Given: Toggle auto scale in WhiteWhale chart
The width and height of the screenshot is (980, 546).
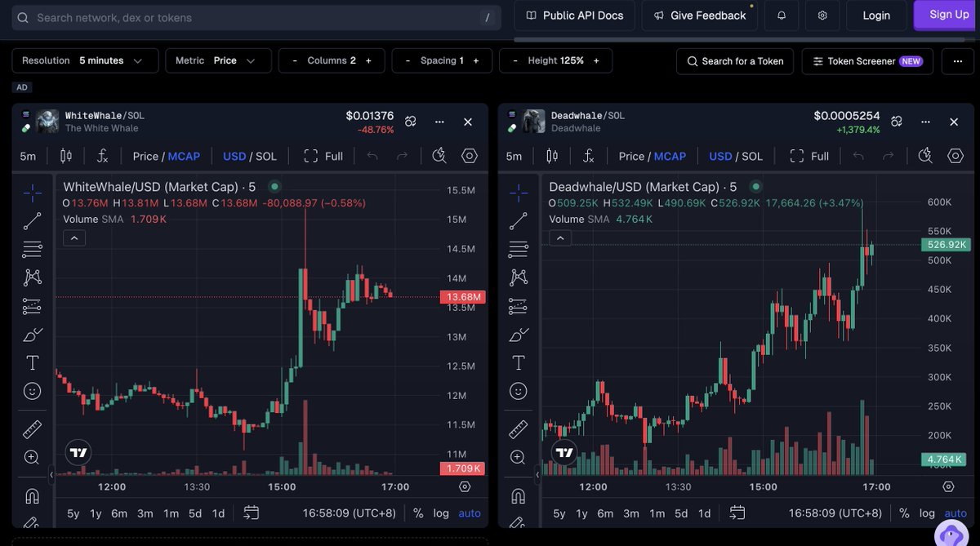Looking at the screenshot, I should [x=470, y=513].
